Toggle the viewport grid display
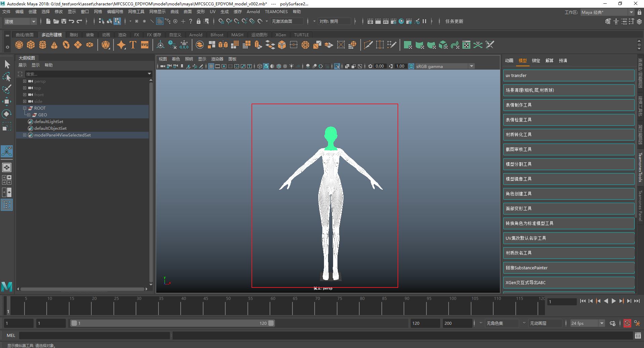644x348 pixels. (211, 66)
